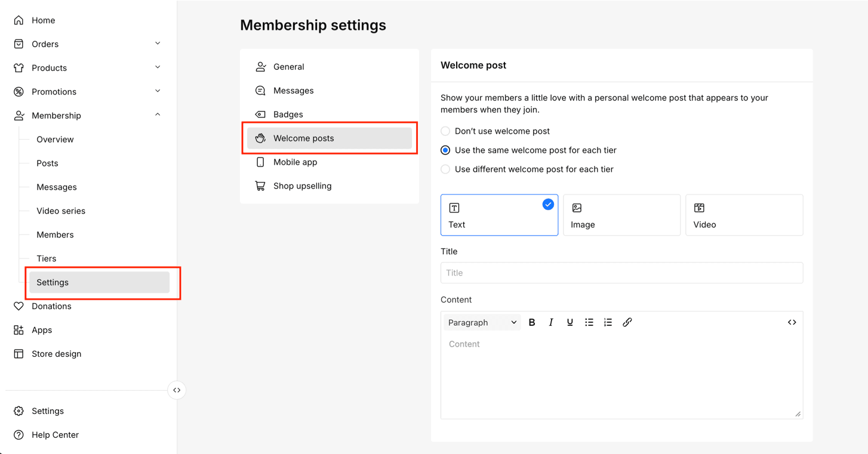Choose "Use the same welcome post" radio

point(445,150)
